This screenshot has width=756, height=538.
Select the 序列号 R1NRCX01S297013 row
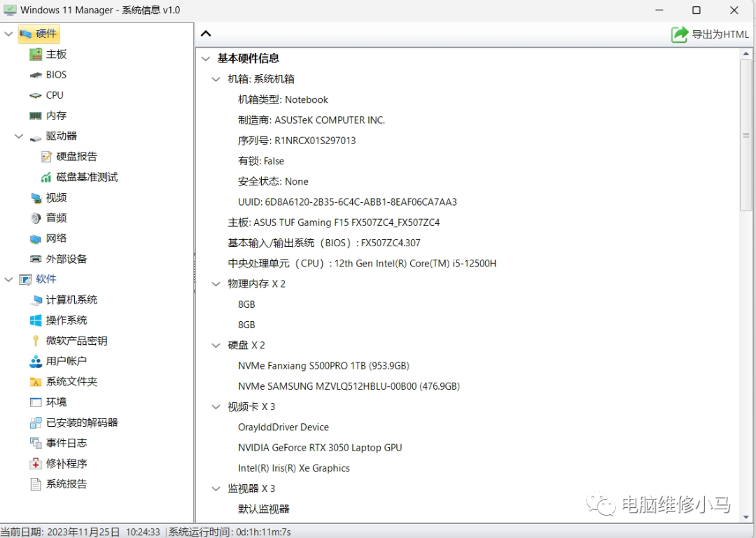[297, 141]
